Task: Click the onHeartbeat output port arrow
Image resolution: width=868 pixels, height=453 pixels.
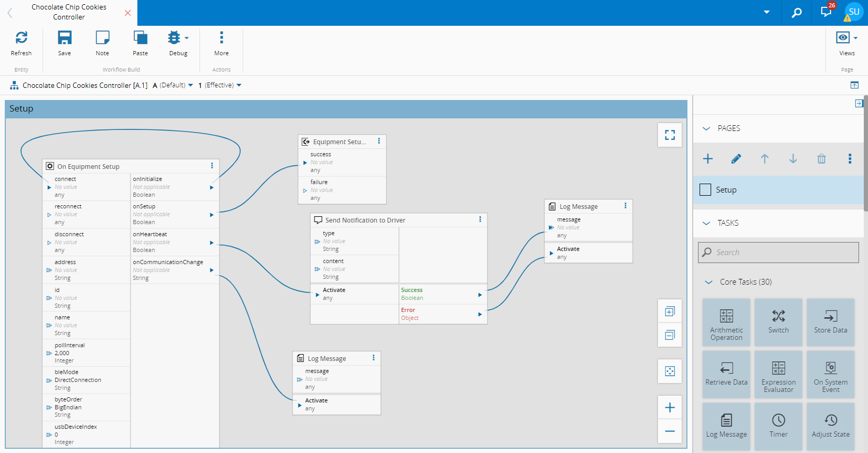Action: click(x=212, y=243)
